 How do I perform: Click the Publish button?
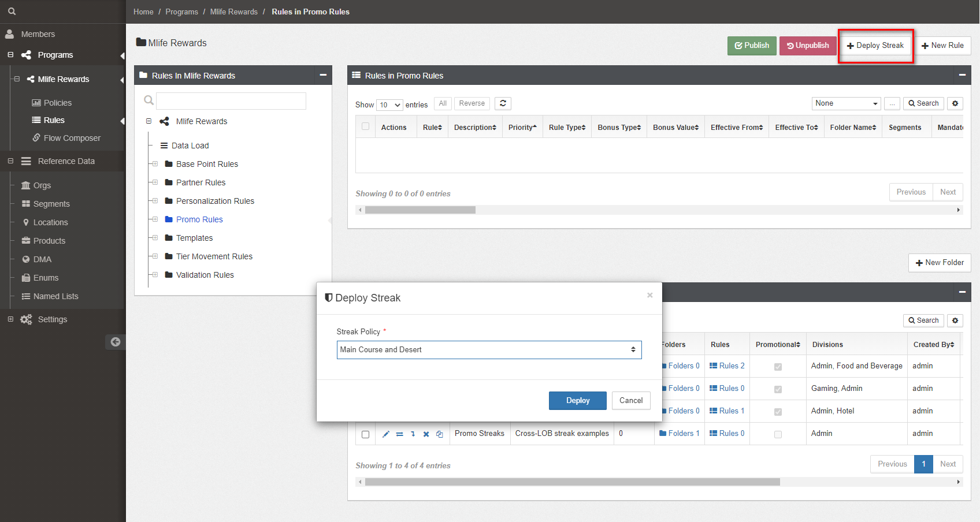click(x=751, y=46)
